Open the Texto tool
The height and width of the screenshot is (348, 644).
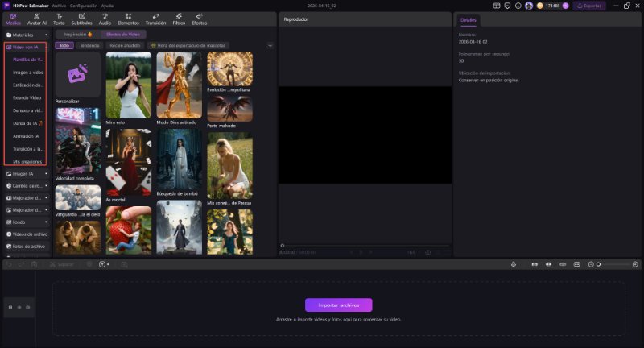tap(59, 19)
